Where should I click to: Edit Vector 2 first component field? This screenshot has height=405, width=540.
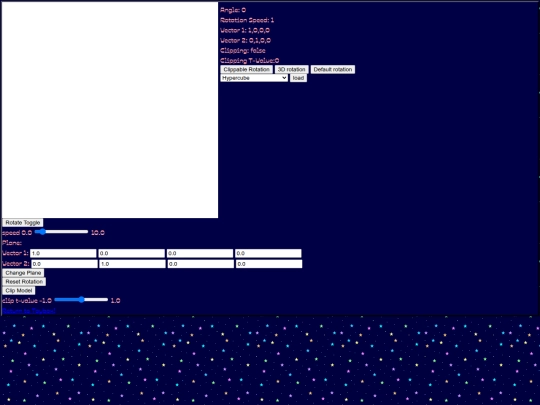(x=64, y=264)
